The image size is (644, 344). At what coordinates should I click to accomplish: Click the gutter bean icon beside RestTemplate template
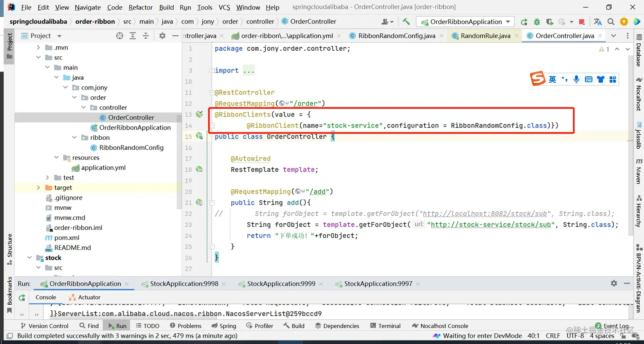[199, 169]
